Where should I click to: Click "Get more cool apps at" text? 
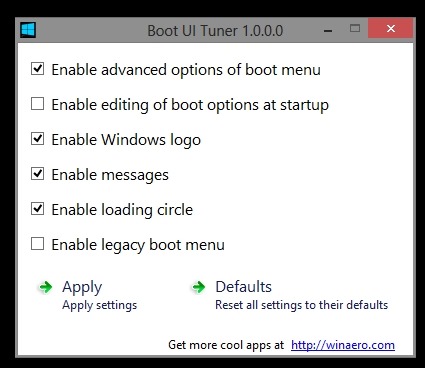click(x=226, y=345)
